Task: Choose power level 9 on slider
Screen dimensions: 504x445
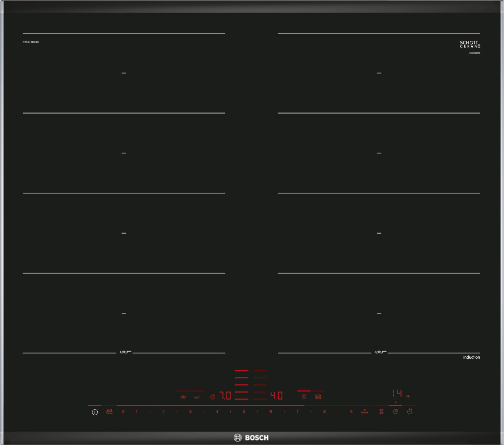Action: point(351,412)
